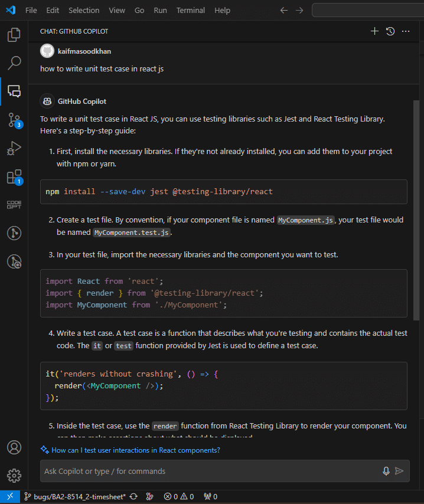424x504 pixels.
Task: Start a new chat with plus icon
Action: [x=374, y=31]
